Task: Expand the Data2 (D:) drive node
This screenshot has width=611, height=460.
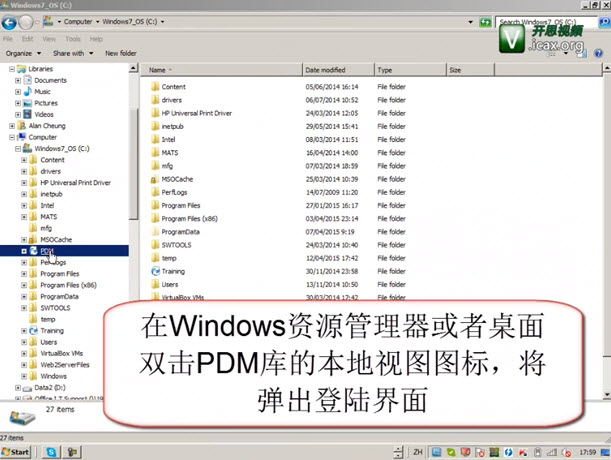Action: tap(18, 388)
